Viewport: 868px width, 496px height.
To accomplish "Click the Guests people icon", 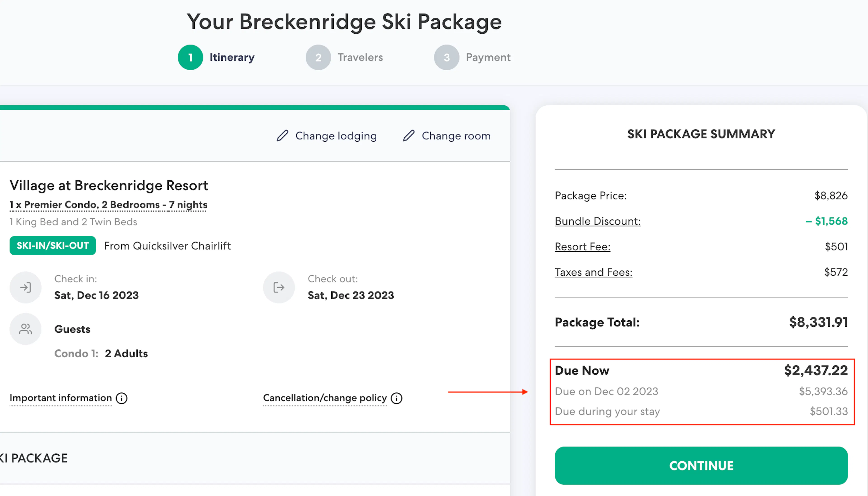I will pyautogui.click(x=26, y=329).
